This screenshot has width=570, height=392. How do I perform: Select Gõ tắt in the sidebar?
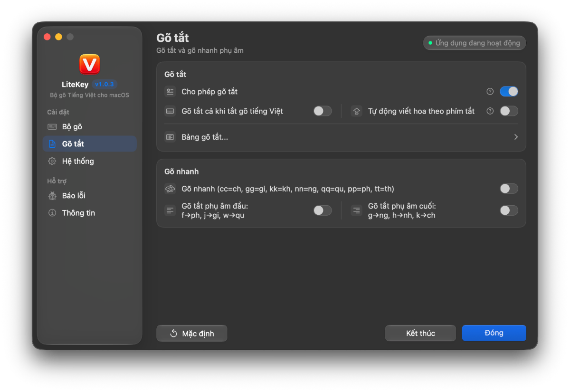(90, 144)
